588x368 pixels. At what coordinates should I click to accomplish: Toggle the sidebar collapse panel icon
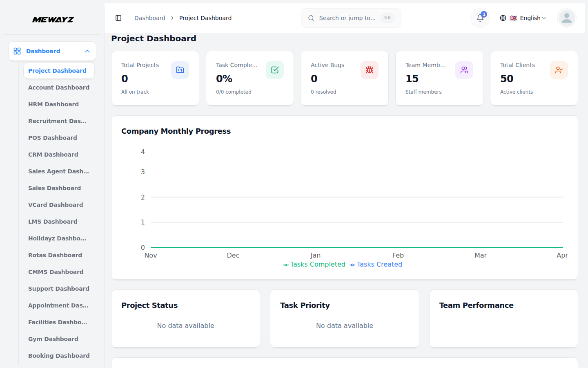118,18
